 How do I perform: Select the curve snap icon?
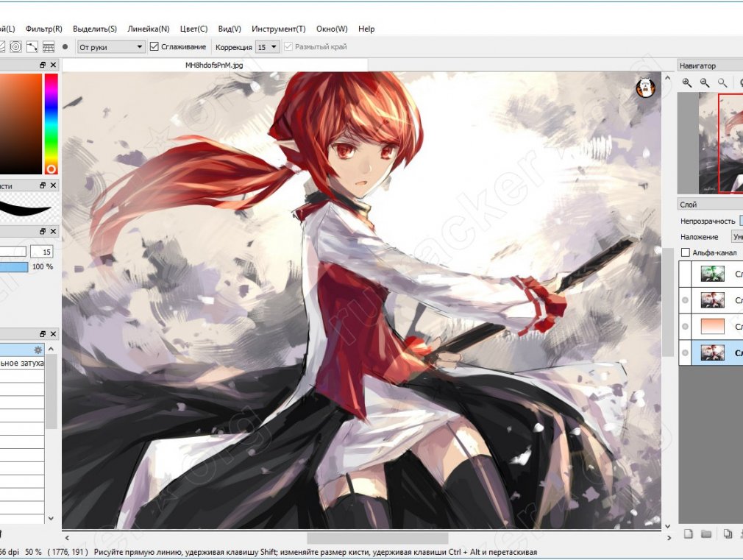[32, 46]
